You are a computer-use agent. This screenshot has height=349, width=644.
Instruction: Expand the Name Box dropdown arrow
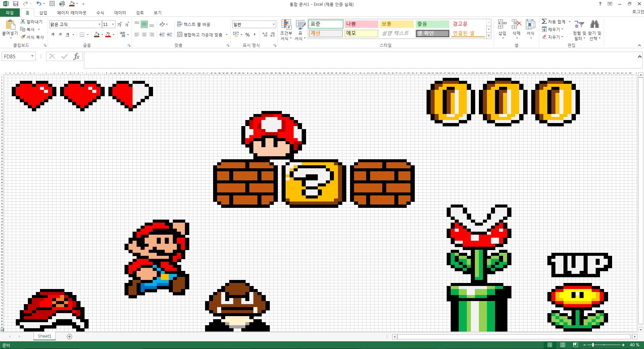(32, 56)
